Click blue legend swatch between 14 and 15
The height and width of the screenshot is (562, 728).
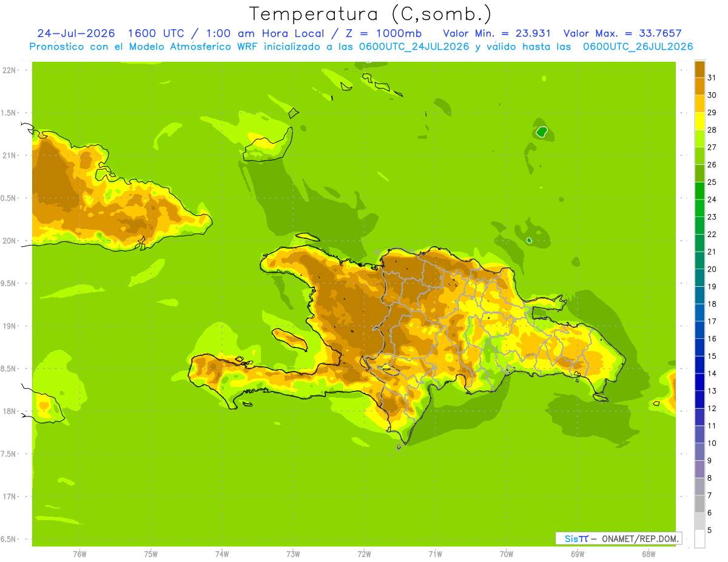tap(699, 365)
